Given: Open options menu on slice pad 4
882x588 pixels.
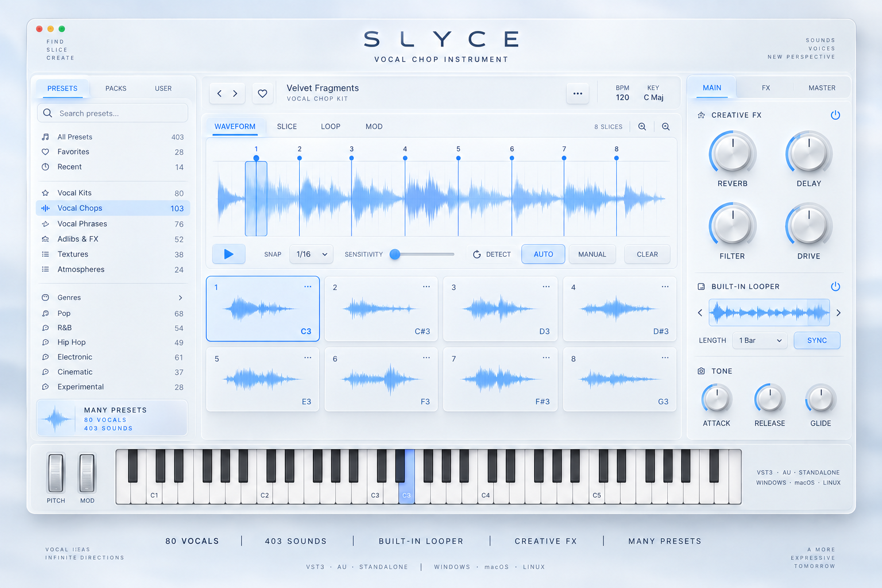Looking at the screenshot, I should (665, 287).
